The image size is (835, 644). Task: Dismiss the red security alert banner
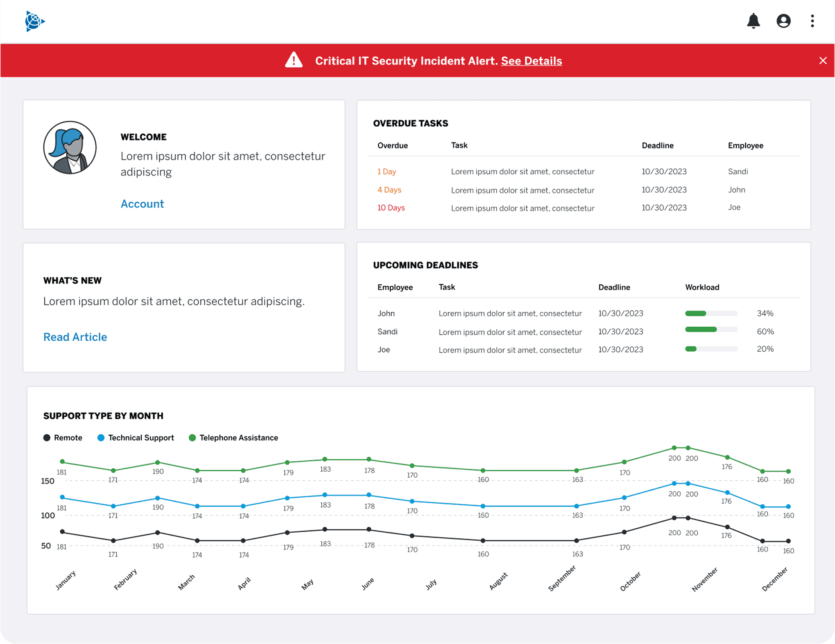(x=823, y=60)
